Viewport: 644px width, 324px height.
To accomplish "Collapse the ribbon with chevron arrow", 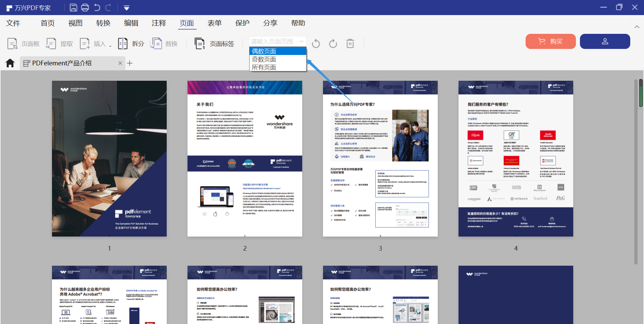I will 637,27.
